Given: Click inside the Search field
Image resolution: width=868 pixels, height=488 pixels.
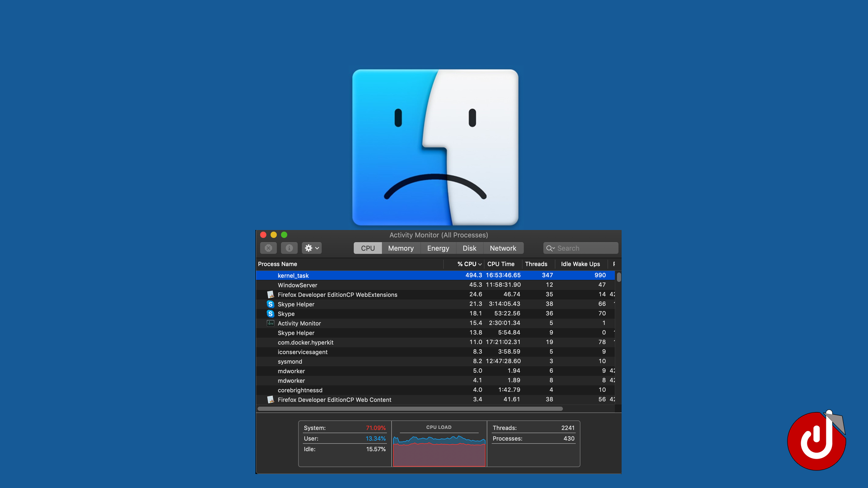Looking at the screenshot, I should pos(585,248).
